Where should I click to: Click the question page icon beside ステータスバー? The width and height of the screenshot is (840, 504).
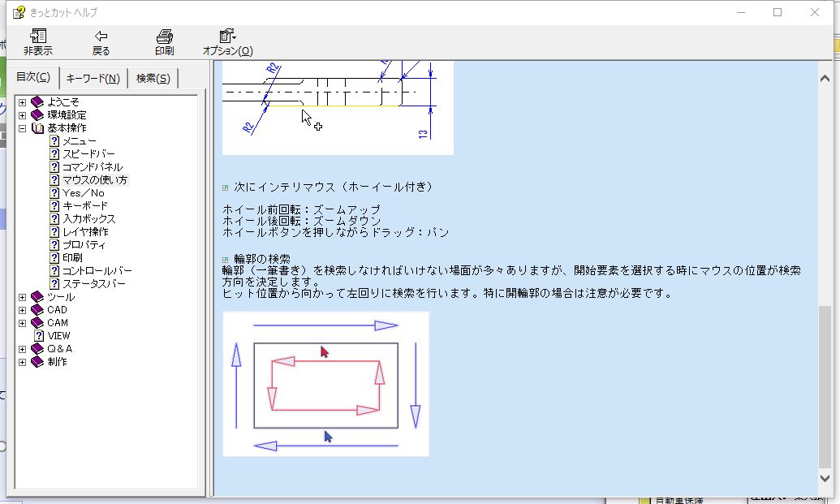point(54,283)
